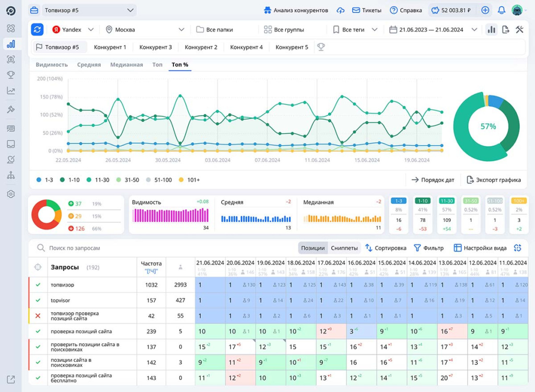The height and width of the screenshot is (392, 535).
Task: Open the Все папки folder selector
Action: 214,30
